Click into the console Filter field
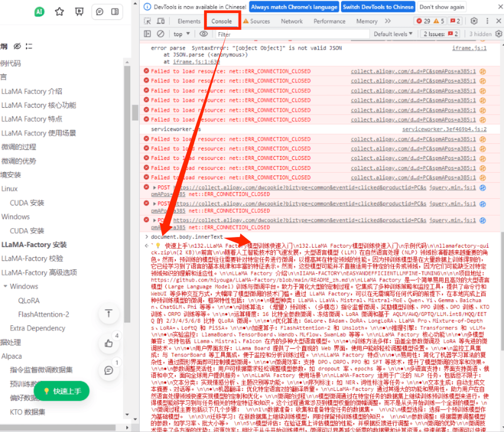Viewport: 504px width, 432px height. (292, 34)
